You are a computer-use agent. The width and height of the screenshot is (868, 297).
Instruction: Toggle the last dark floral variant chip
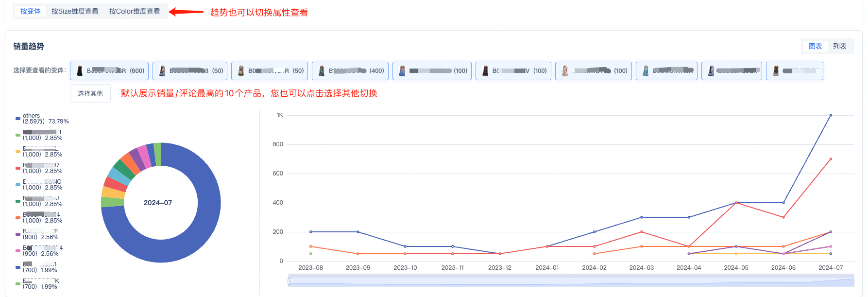795,71
